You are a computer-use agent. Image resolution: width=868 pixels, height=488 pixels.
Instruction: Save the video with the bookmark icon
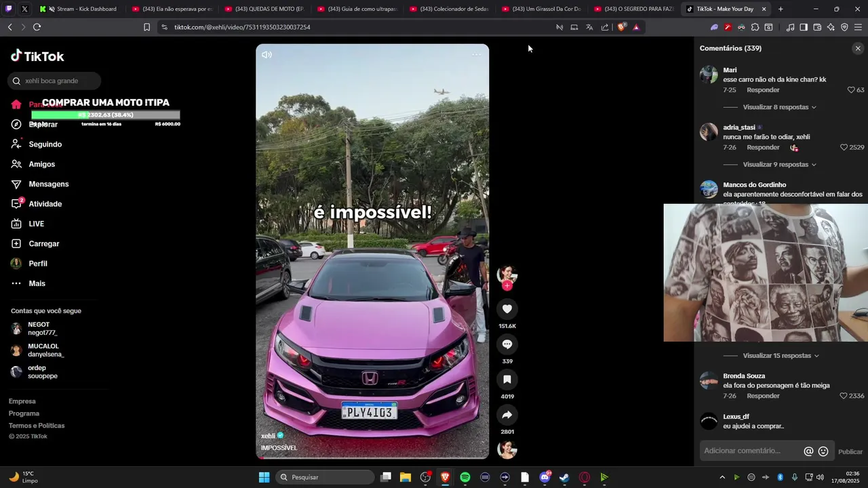pyautogui.click(x=507, y=380)
